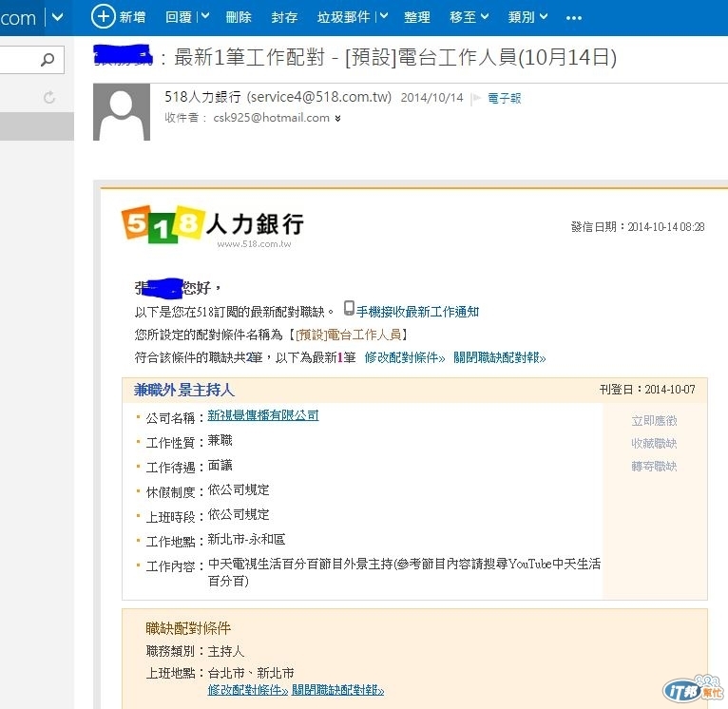Click the highlighted folder row in sidebar
Screen dimensions: 728x709
click(37, 125)
